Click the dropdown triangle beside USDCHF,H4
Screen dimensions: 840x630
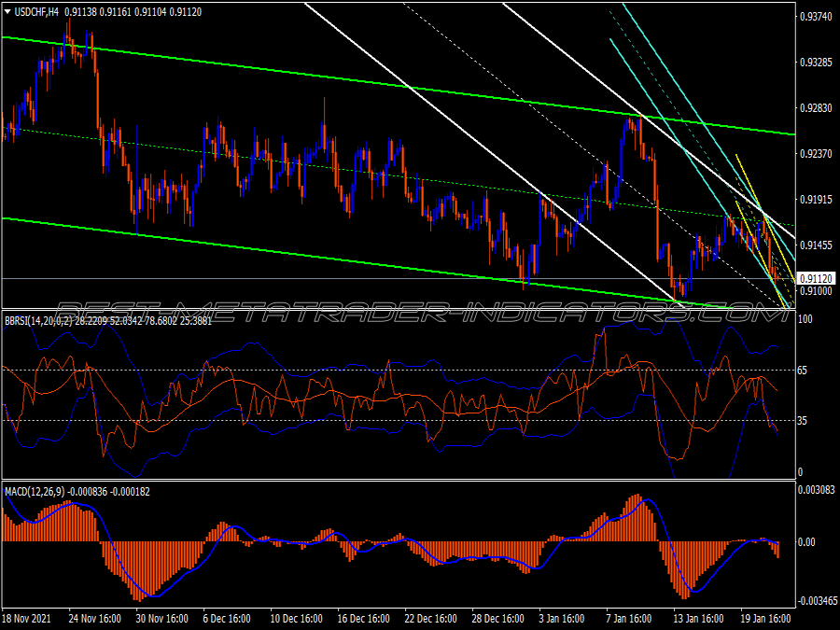pyautogui.click(x=7, y=12)
